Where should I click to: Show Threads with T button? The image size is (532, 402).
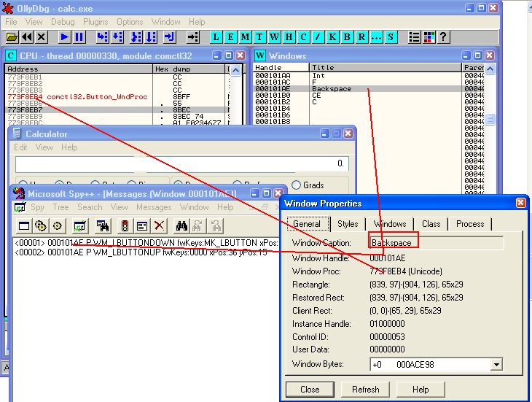pyautogui.click(x=259, y=36)
